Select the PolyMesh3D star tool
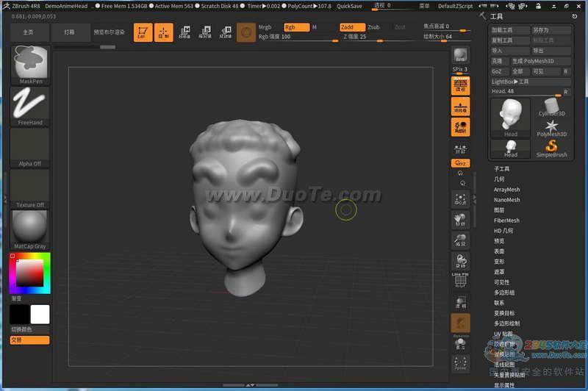Image resolution: width=588 pixels, height=391 pixels. coord(551,126)
